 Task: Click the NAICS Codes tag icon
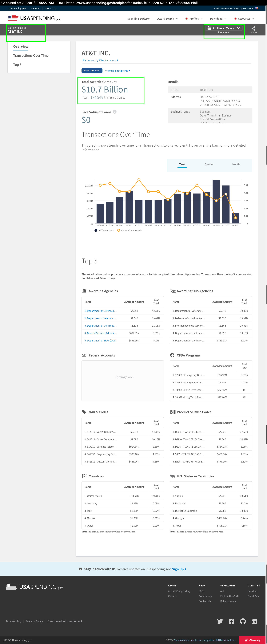point(84,412)
